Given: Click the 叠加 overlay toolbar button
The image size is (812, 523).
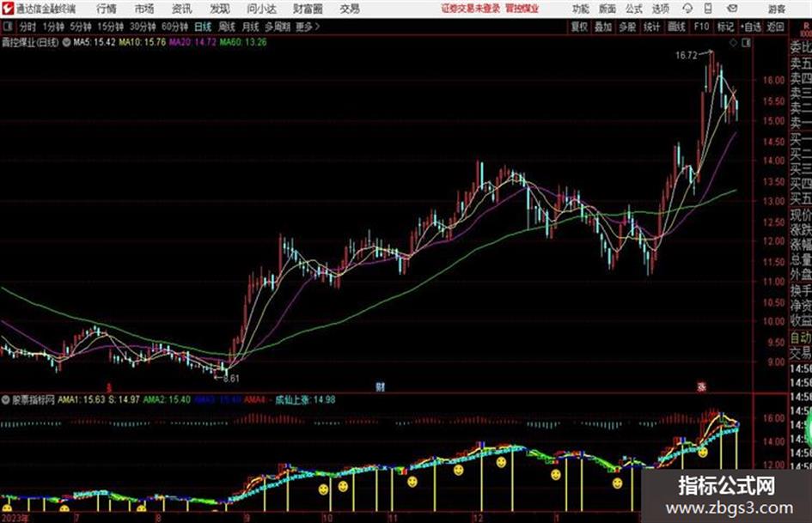Looking at the screenshot, I should pos(603,27).
